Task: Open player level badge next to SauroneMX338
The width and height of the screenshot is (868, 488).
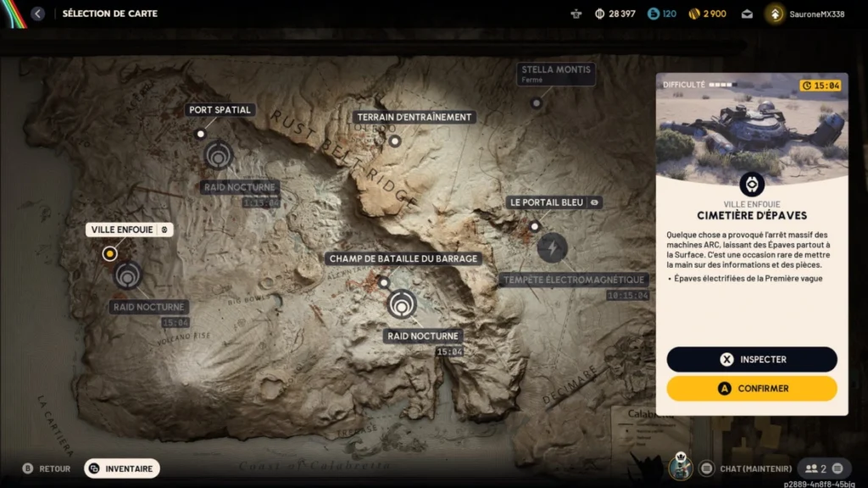Action: tap(775, 14)
